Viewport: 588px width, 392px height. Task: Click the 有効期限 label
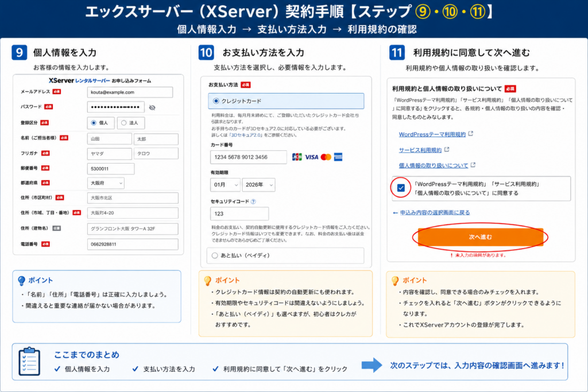(219, 172)
